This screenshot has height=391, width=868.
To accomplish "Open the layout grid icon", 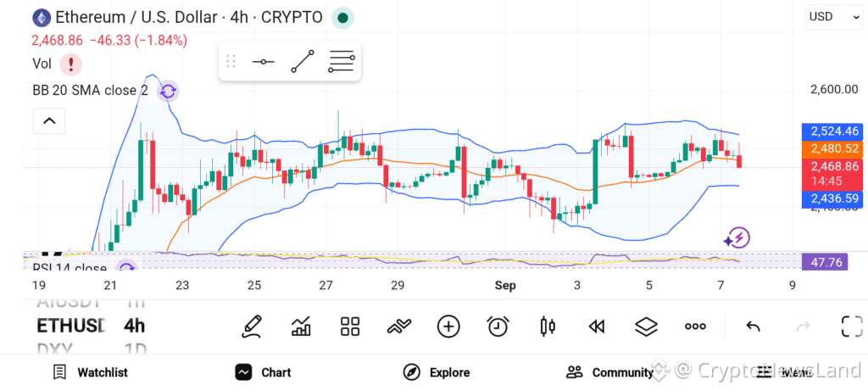I will tap(350, 327).
